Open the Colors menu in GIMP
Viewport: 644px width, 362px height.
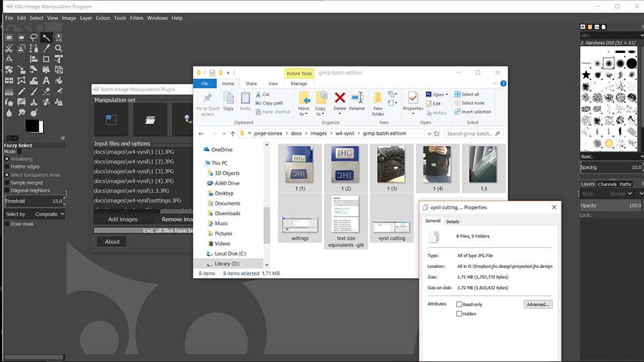(x=103, y=18)
